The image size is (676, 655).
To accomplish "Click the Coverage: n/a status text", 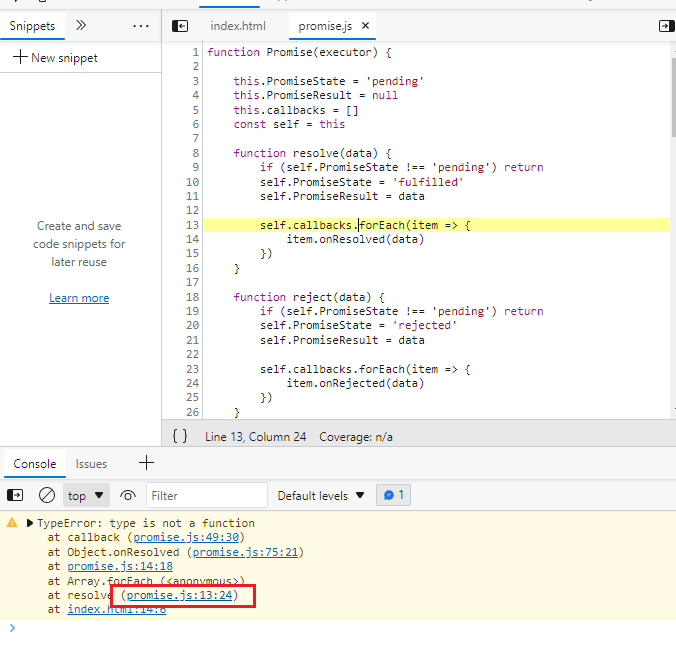I will pyautogui.click(x=356, y=437).
